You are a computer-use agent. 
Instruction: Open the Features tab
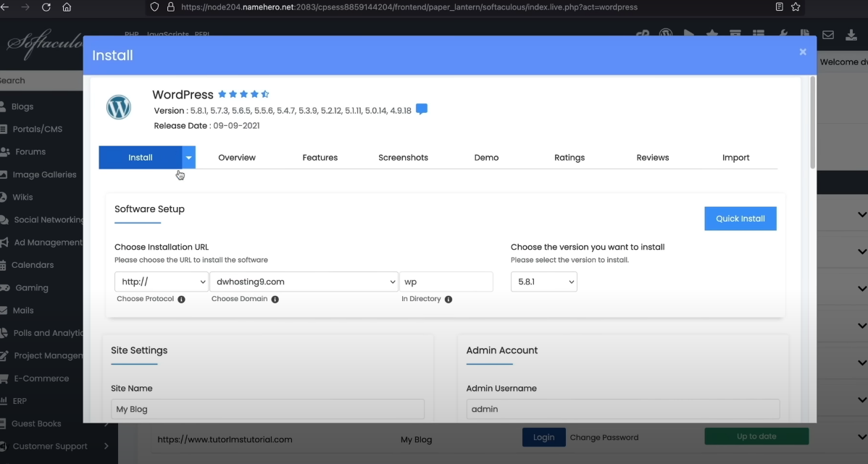click(320, 158)
